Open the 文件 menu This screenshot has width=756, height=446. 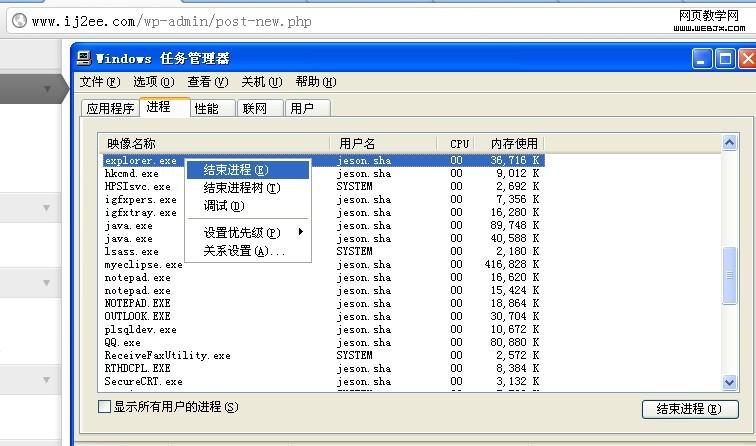(x=99, y=82)
